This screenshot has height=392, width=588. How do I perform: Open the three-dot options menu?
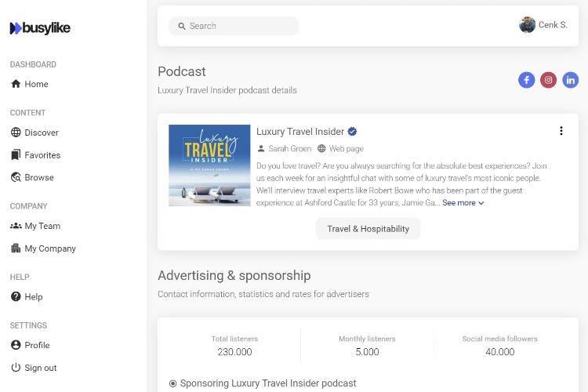coord(561,131)
